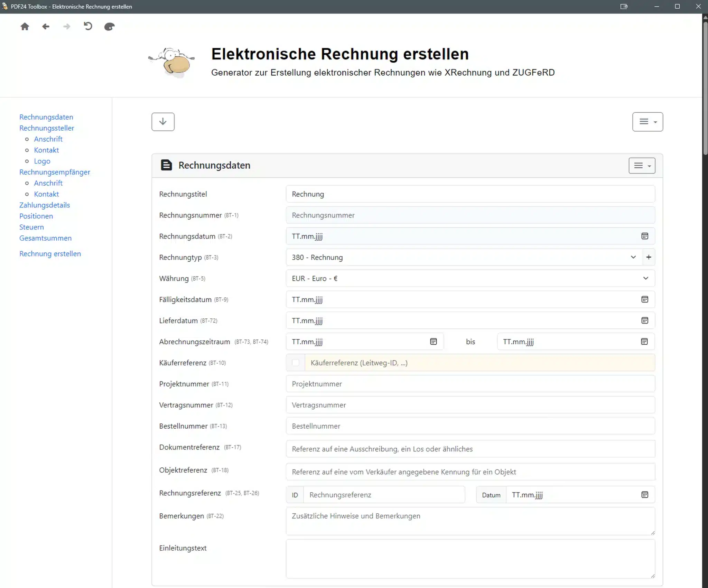
Task: Open Anschrift under Rechnungssteller
Action: (48, 139)
